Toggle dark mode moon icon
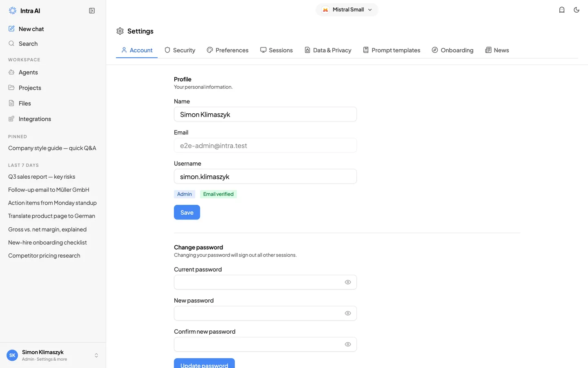The width and height of the screenshot is (588, 368). tap(577, 10)
